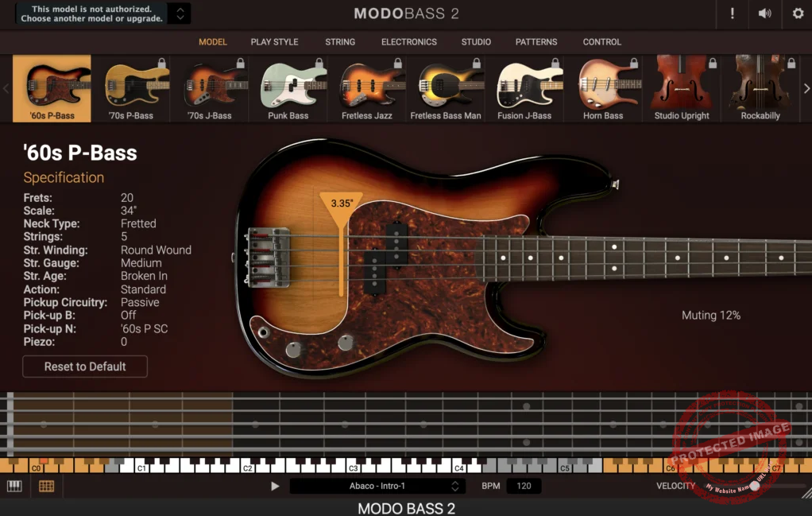Switch to the ELECTRONICS tab
The height and width of the screenshot is (516, 812).
coord(409,42)
